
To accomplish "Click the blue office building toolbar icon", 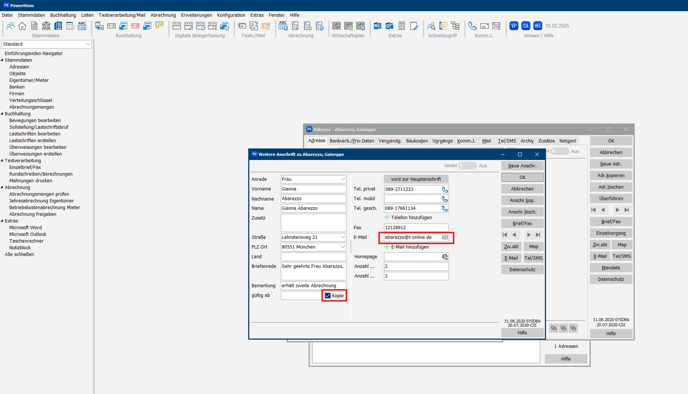I will (x=58, y=26).
